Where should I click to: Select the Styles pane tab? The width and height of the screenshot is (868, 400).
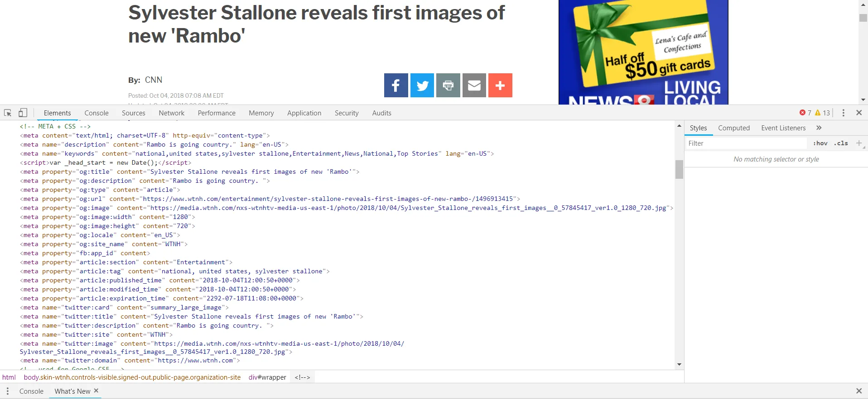point(698,128)
